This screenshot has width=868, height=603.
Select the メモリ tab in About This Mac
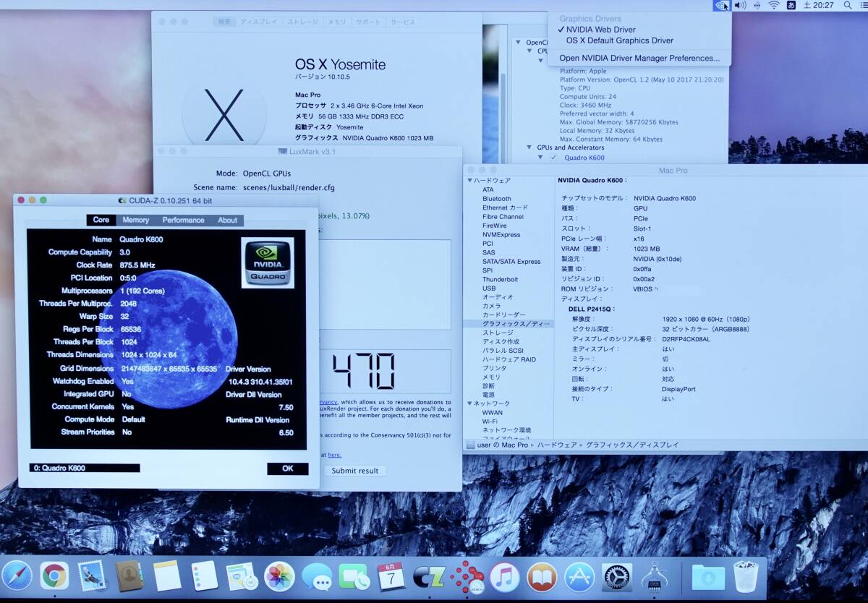[x=337, y=22]
